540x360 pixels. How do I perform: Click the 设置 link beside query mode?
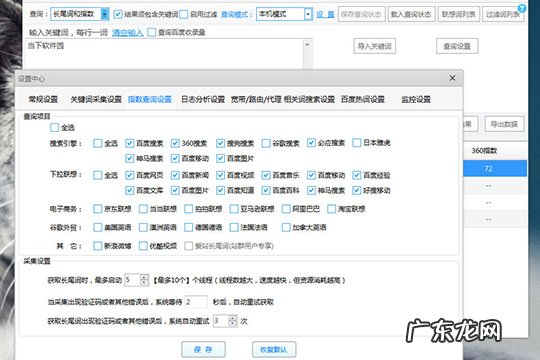[325, 14]
